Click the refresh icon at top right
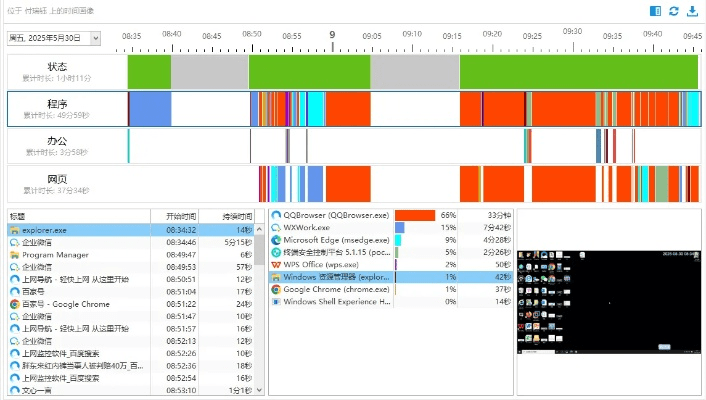706x400 pixels. [x=674, y=11]
